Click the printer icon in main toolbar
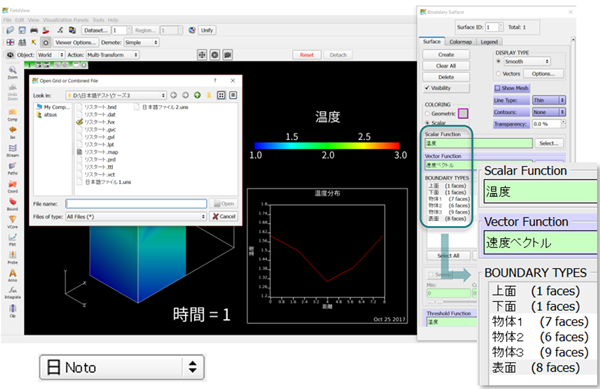This screenshot has height=389, width=600. click(x=34, y=30)
